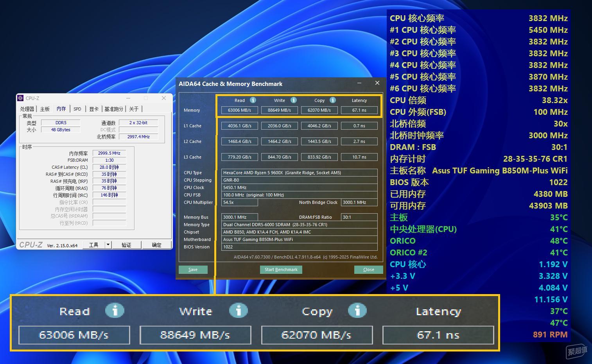The width and height of the screenshot is (592, 364).
Task: Click the L3 Cache read value 779.20 GB/s
Action: pos(240,157)
